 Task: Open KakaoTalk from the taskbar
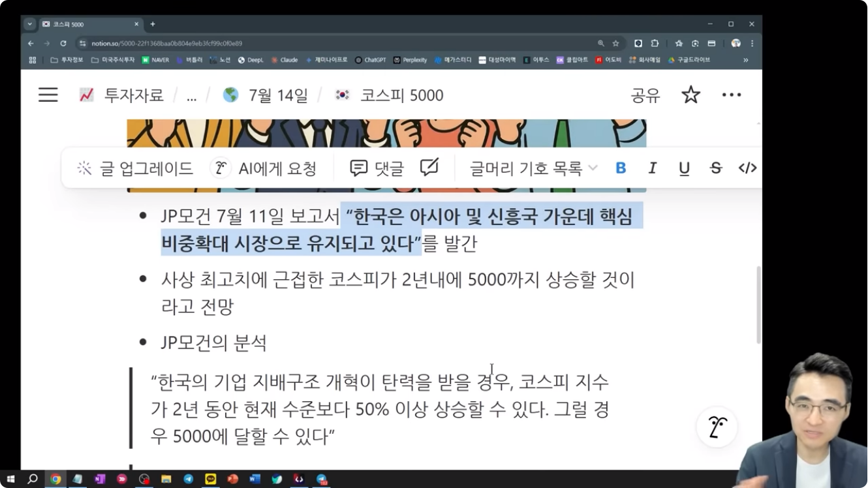[210, 479]
